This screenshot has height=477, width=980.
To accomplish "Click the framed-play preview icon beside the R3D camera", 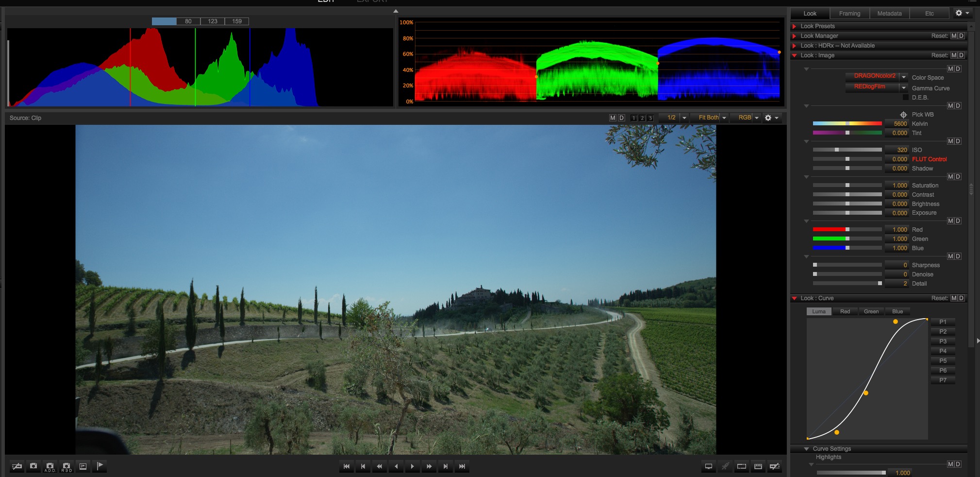I will (83, 466).
